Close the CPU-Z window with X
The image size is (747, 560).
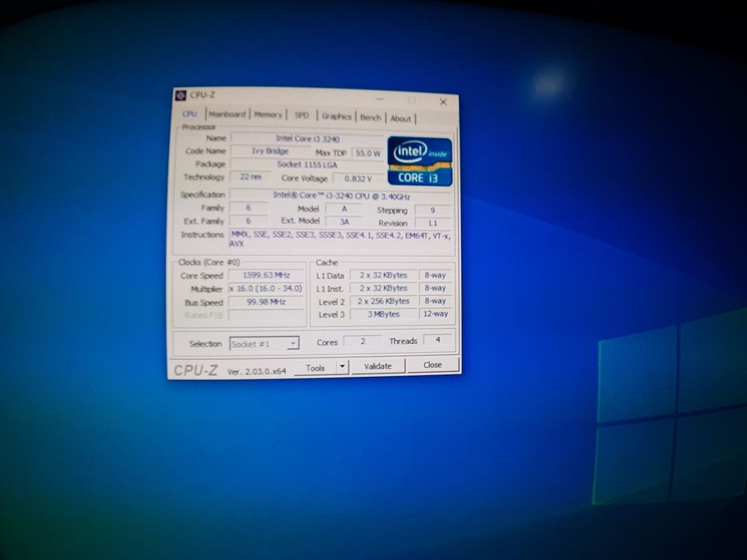(x=443, y=102)
